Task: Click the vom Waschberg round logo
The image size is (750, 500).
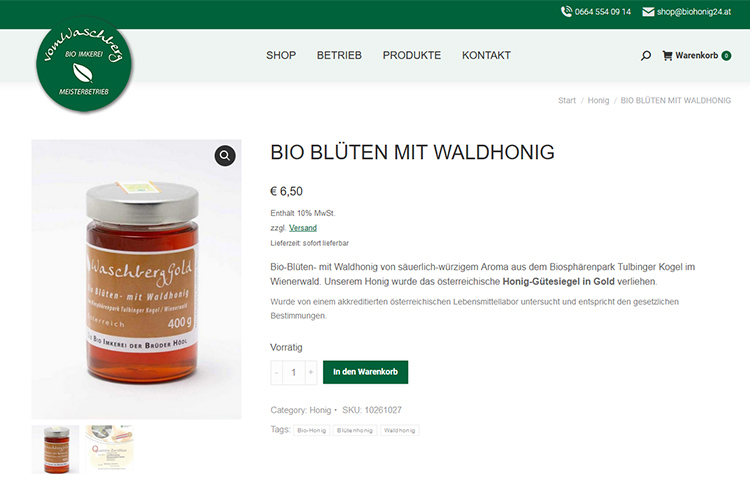Action: (84, 65)
